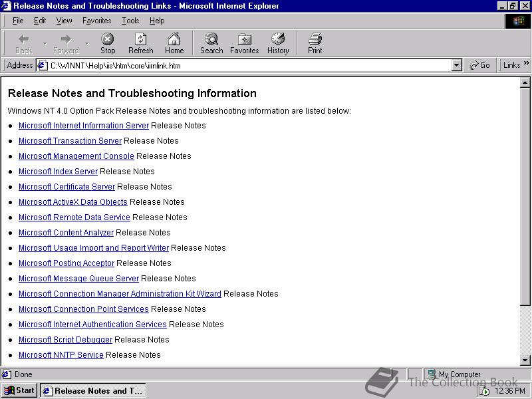
Task: Restore down the Internet Explorer window
Action: click(512, 6)
